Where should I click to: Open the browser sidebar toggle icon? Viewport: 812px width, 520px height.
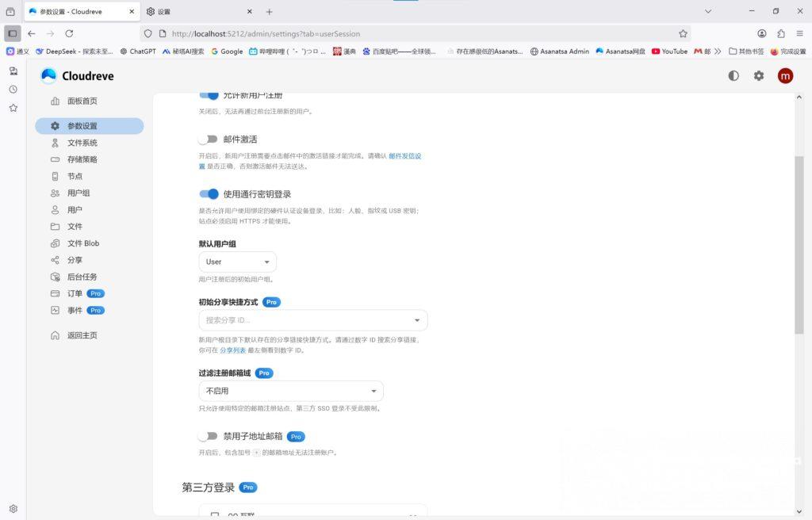click(x=12, y=34)
